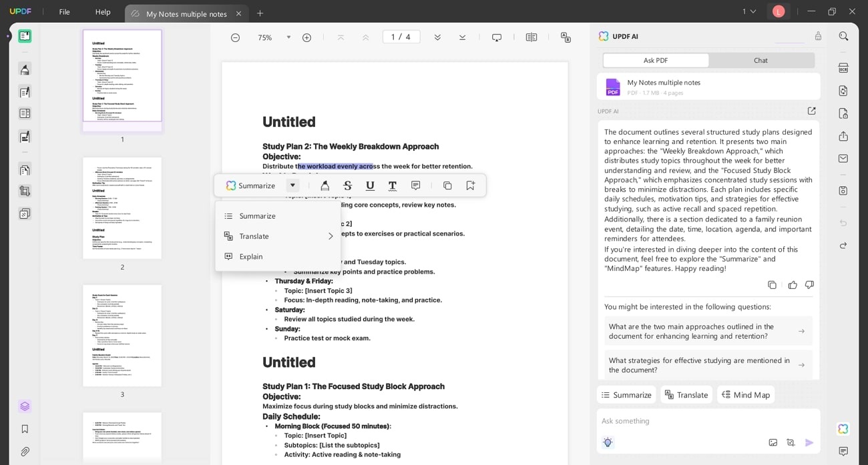Dislike the AI response with thumbs down
Image resolution: width=868 pixels, height=465 pixels.
809,285
